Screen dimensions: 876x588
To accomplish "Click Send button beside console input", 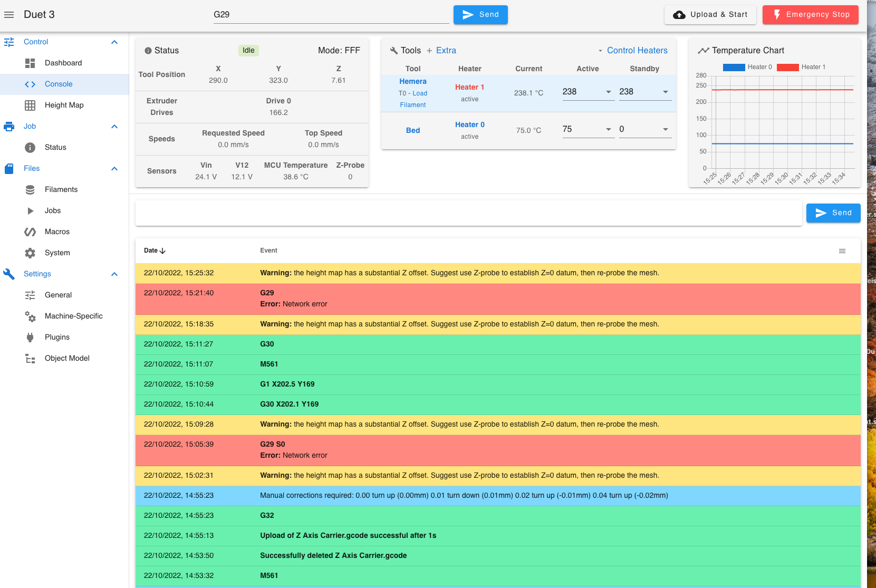I will point(833,213).
